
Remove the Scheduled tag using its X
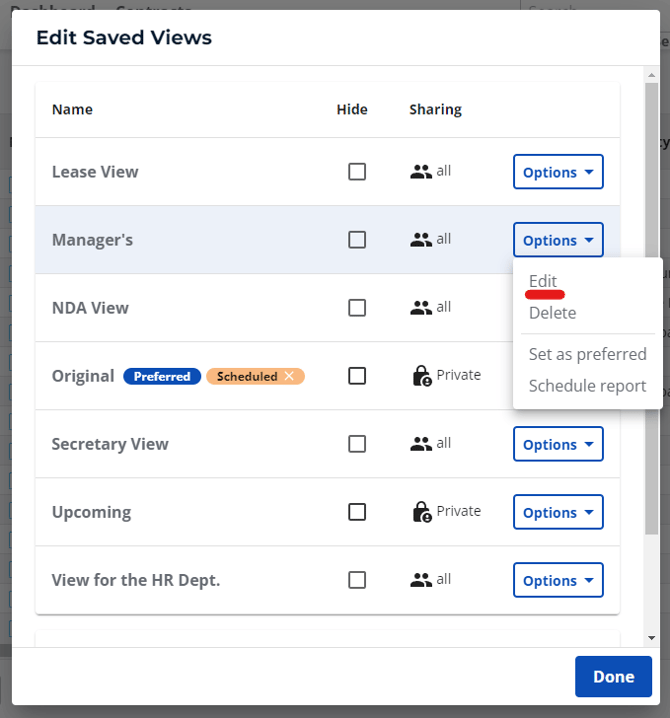point(290,376)
